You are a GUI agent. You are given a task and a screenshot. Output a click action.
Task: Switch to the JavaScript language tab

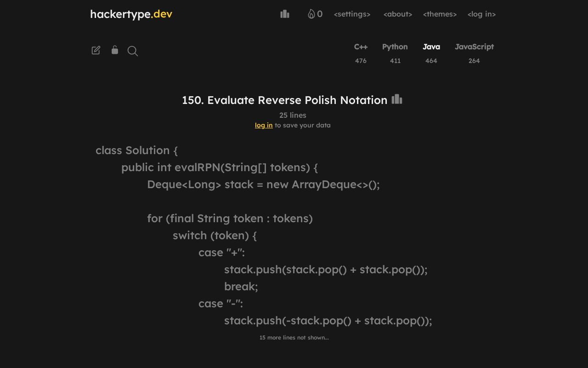pos(474,47)
